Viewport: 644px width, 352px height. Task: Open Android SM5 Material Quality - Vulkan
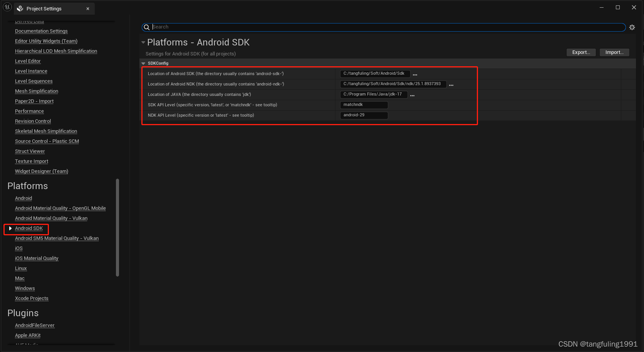(x=57, y=238)
